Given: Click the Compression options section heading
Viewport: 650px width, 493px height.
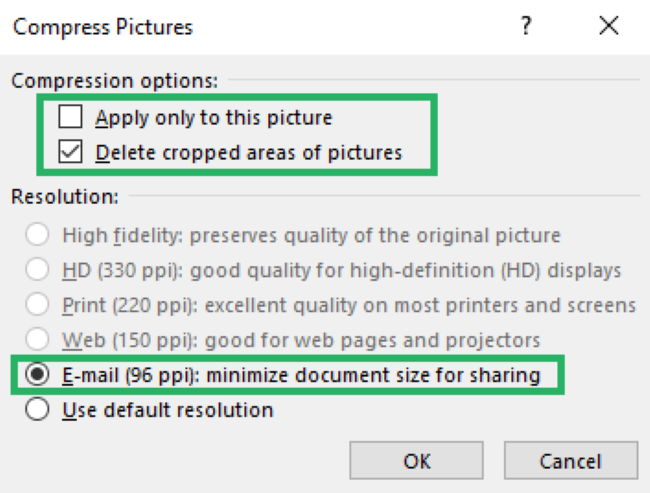Looking at the screenshot, I should click(114, 80).
